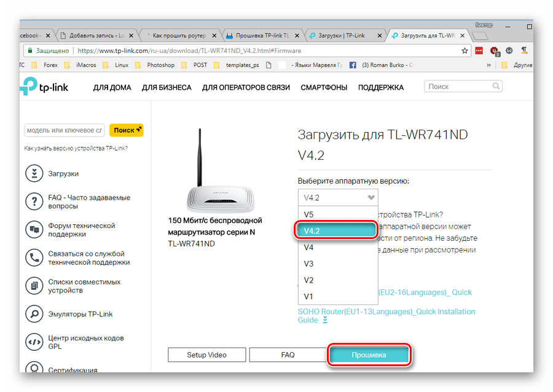Click the model or keyword search field
The height and width of the screenshot is (392, 553).
pyautogui.click(x=65, y=130)
